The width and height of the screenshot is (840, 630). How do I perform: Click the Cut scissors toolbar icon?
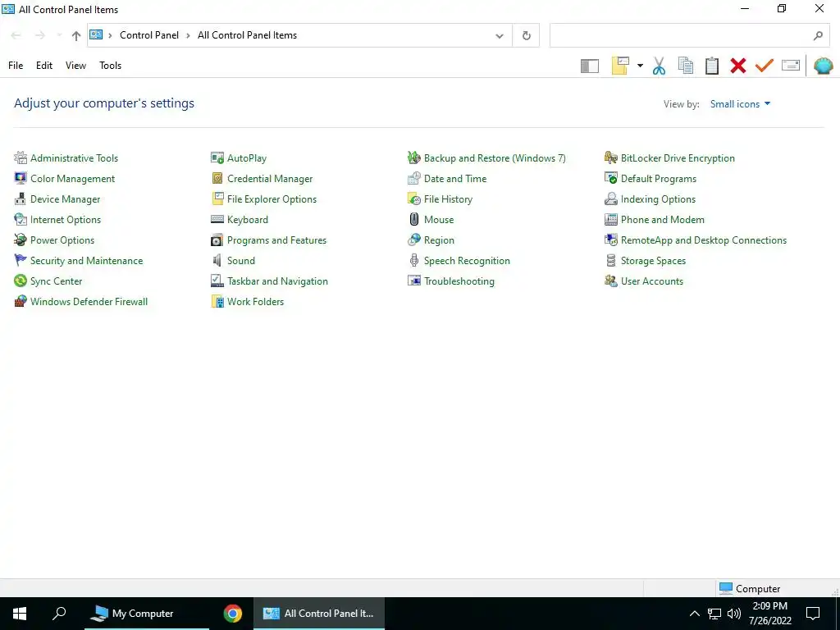659,66
